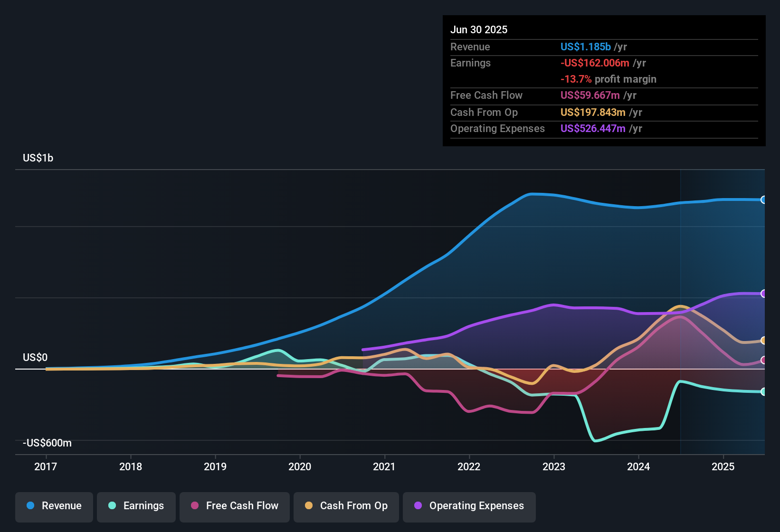Viewport: 780px width, 532px height.
Task: Hide the Earnings series via legend
Action: coord(136,506)
